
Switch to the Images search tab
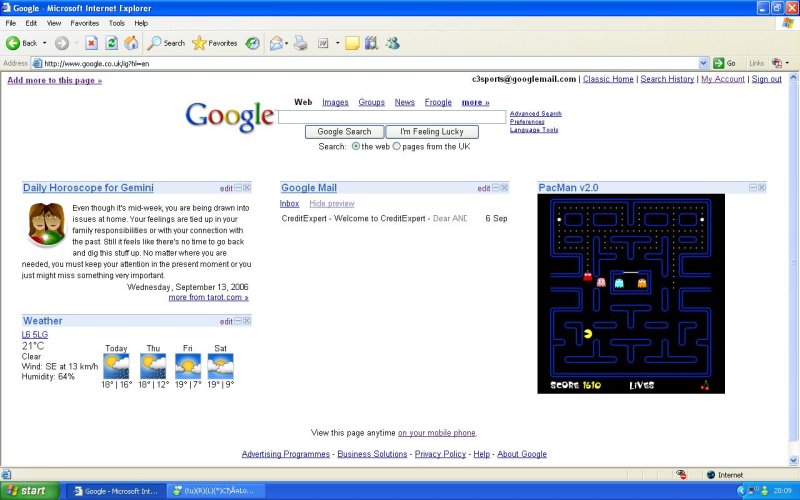tap(335, 102)
